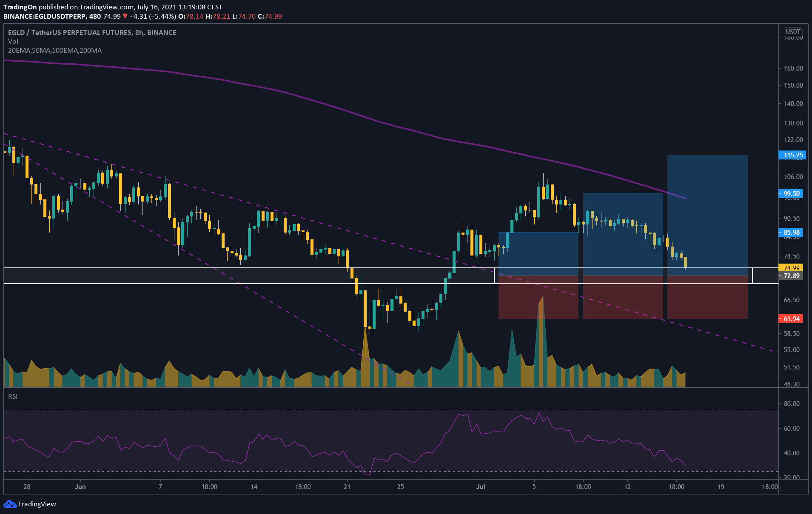Click the 115.25 blue price label
The height and width of the screenshot is (514, 812).
792,155
